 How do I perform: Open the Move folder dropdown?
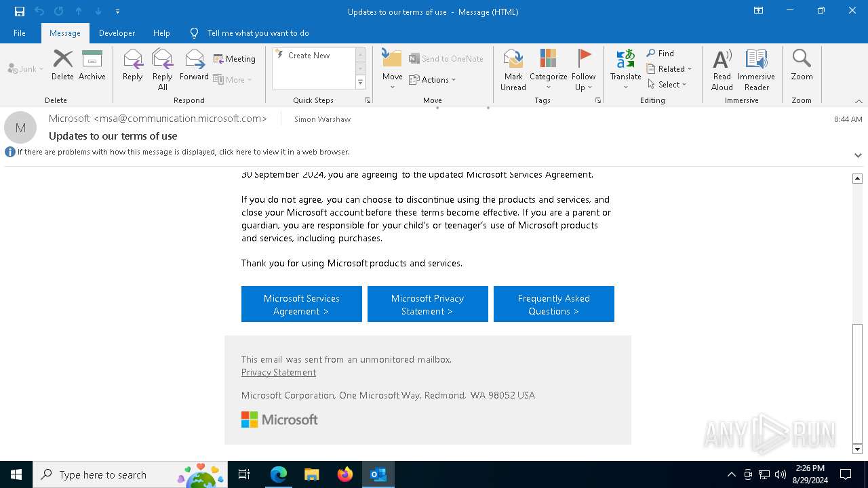(x=393, y=69)
